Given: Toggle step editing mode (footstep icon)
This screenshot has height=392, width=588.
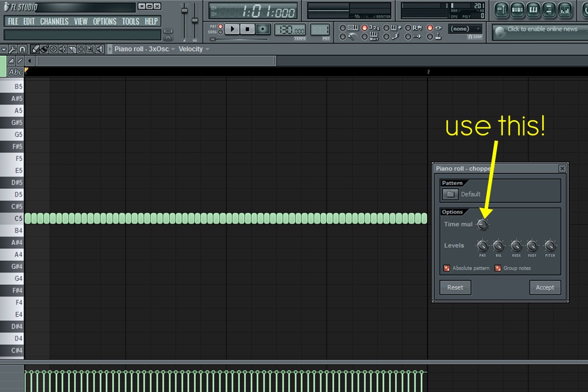Looking at the screenshot, I should [x=386, y=36].
